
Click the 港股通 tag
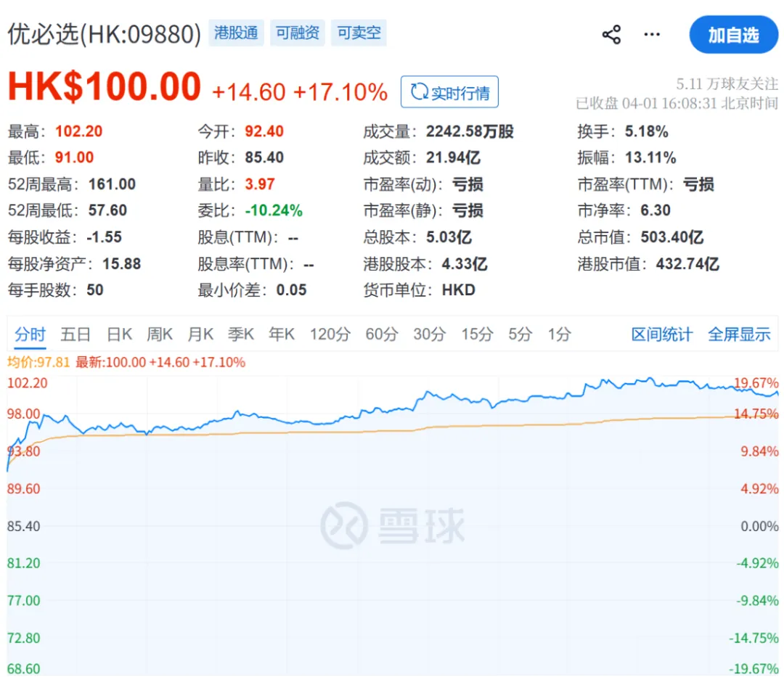[236, 33]
